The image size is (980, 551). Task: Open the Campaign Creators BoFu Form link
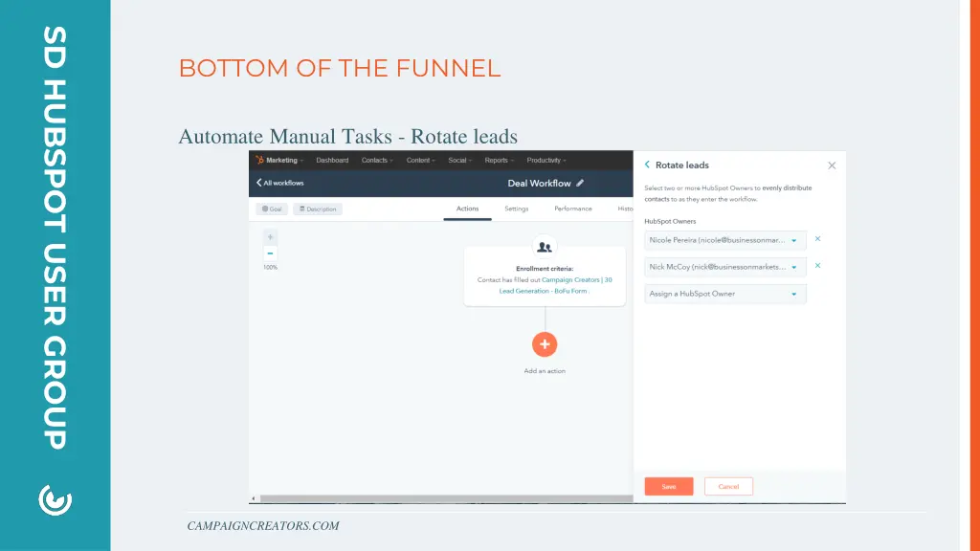[x=556, y=285]
